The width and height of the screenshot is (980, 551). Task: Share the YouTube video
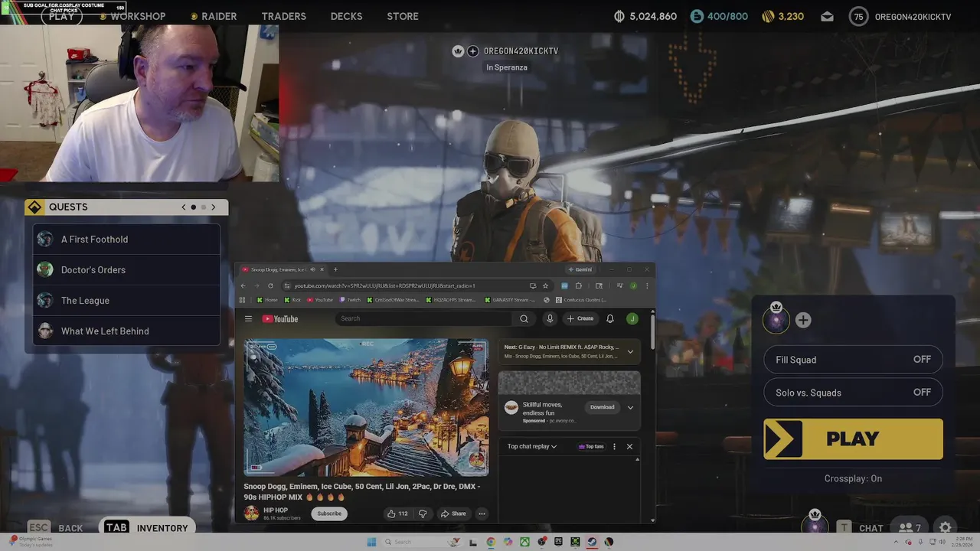453,514
